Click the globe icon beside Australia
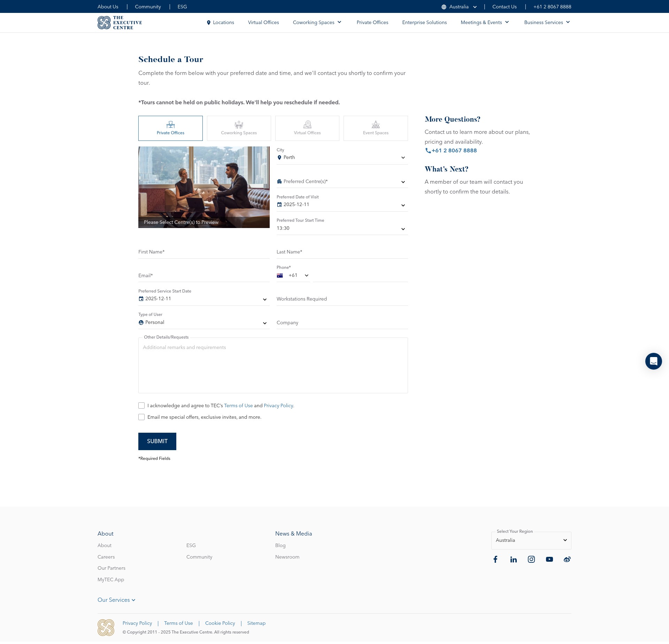This screenshot has height=644, width=669. click(x=444, y=7)
